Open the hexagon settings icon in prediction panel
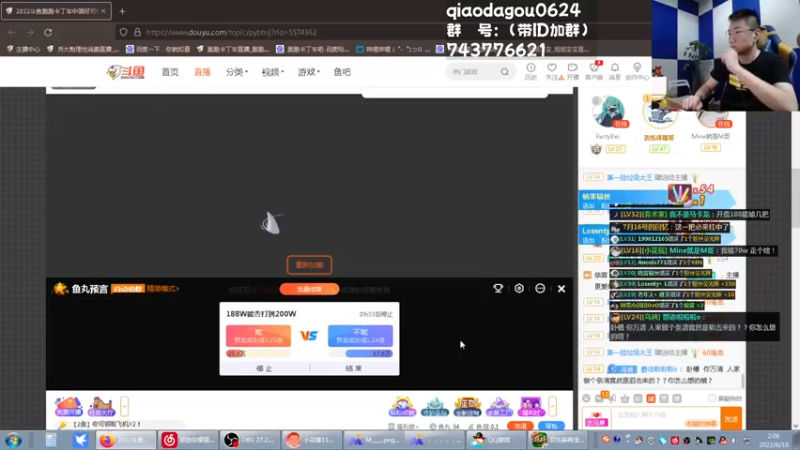Screen dimensions: 800x450 (519, 289)
